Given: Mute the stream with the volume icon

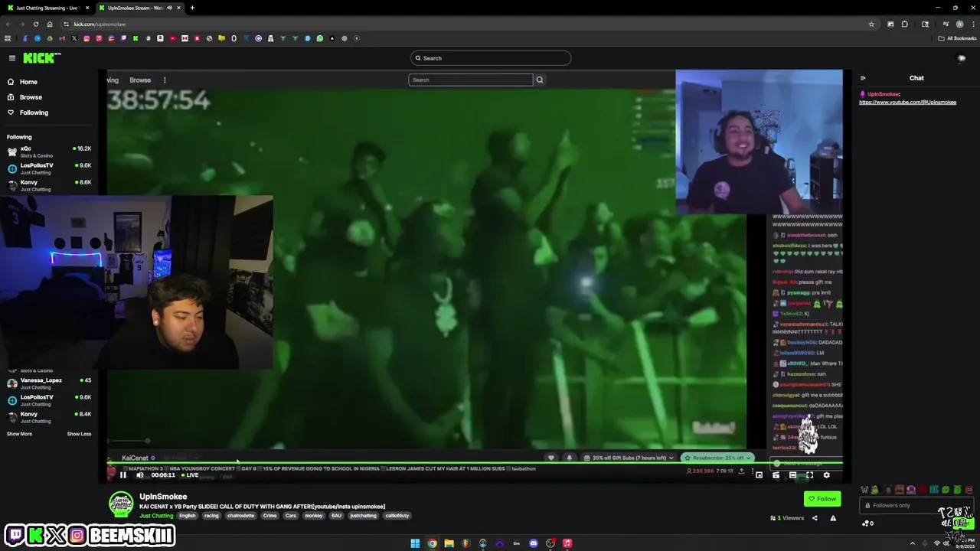Looking at the screenshot, I should [139, 475].
